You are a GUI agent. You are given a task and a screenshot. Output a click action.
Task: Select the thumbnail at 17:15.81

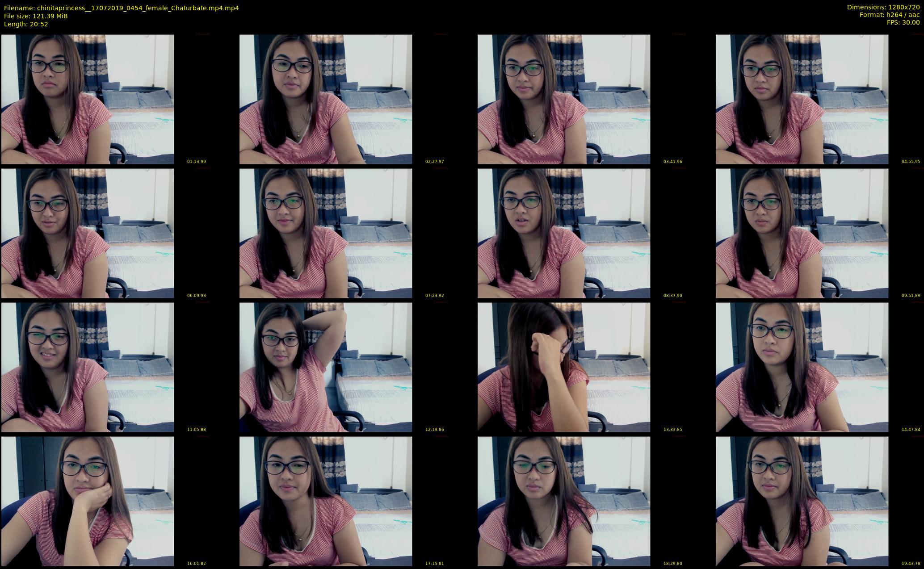tap(326, 501)
